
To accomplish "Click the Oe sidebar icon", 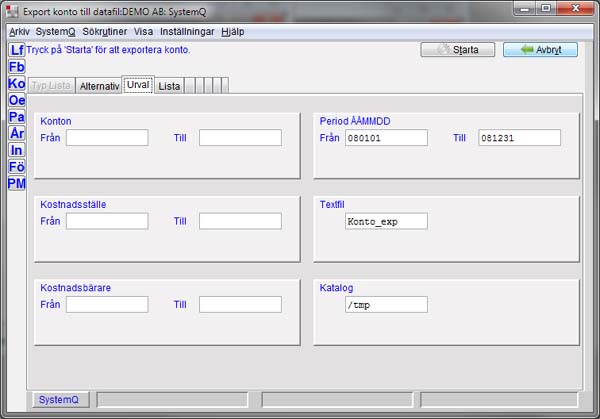I will (x=16, y=100).
